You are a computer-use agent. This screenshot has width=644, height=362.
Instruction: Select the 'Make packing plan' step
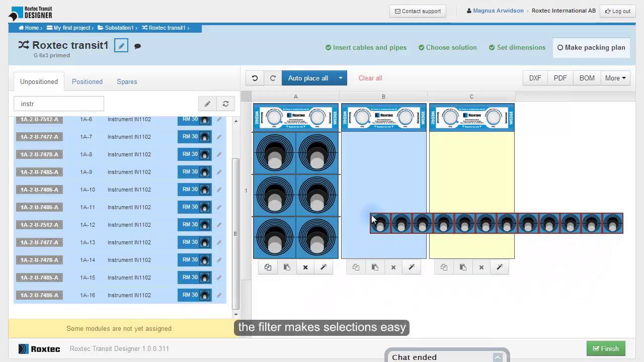(591, 47)
